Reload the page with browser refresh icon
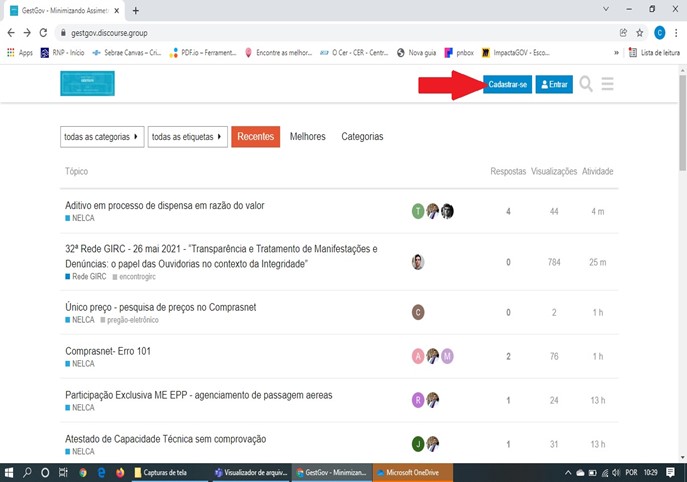This screenshot has width=687, height=482. tap(46, 32)
